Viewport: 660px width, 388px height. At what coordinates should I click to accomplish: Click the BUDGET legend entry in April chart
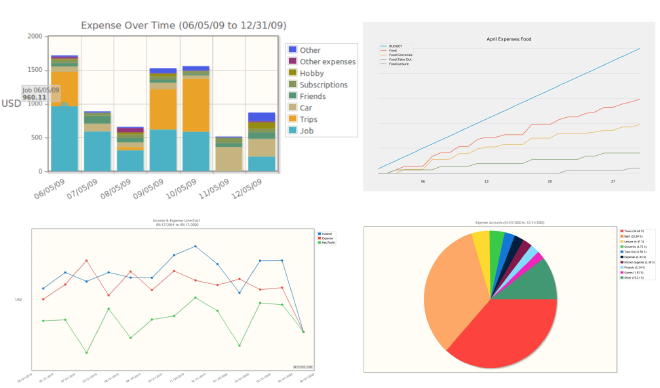[x=391, y=46]
